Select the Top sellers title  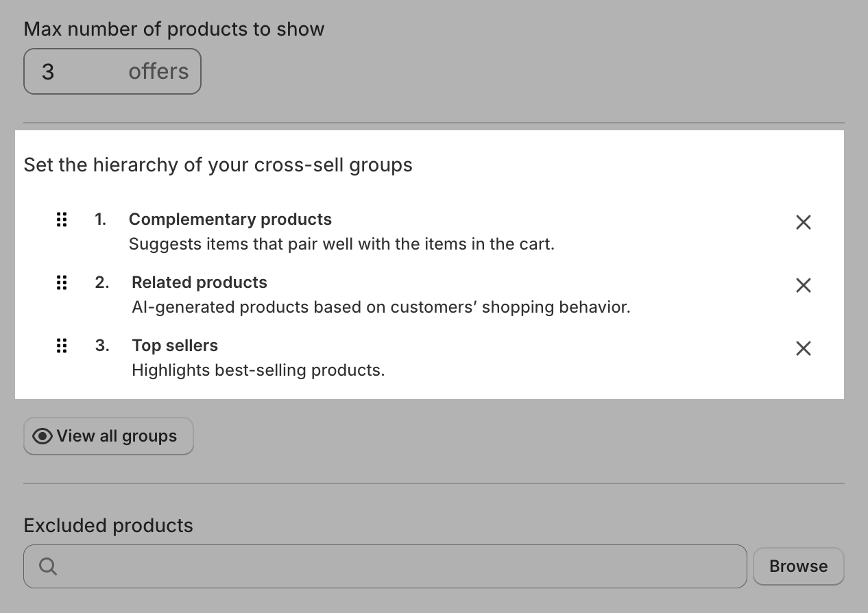tap(175, 346)
